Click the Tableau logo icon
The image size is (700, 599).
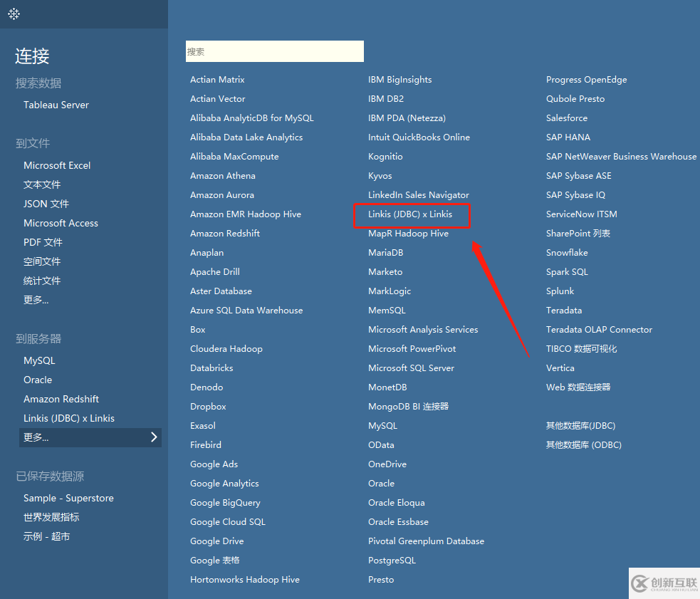[x=14, y=14]
